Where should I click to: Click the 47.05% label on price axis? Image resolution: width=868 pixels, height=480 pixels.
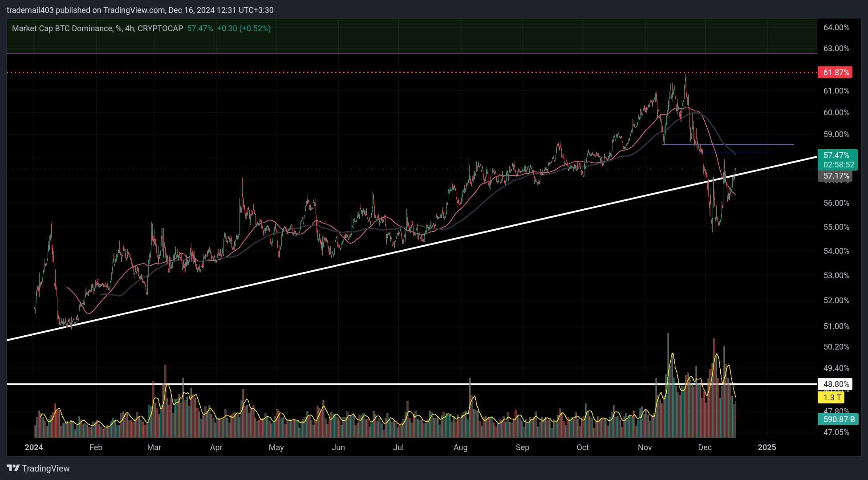pos(836,432)
